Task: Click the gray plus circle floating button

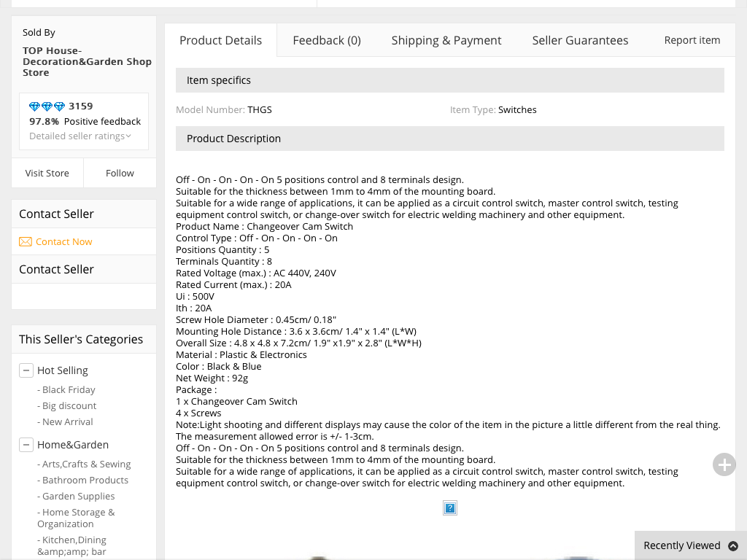Action: tap(724, 464)
